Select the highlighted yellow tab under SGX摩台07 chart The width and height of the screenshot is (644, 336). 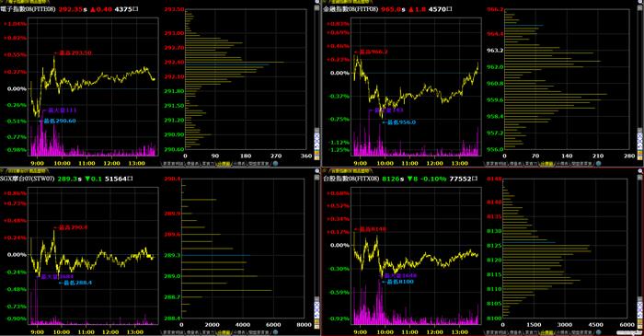pyautogui.click(x=224, y=332)
